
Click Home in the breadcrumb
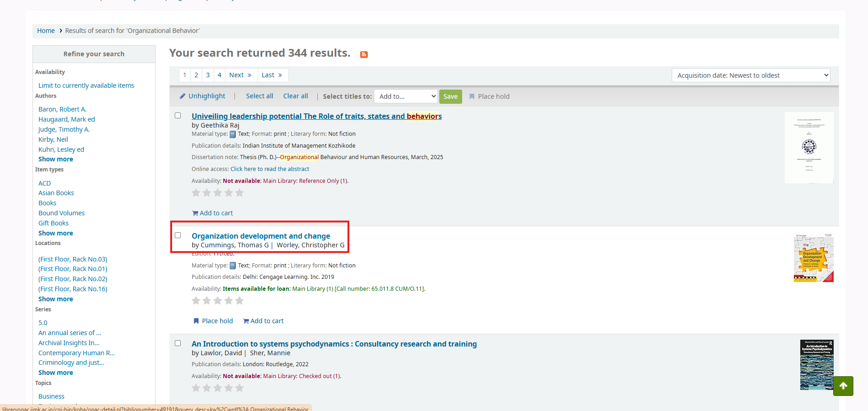pyautogui.click(x=46, y=31)
